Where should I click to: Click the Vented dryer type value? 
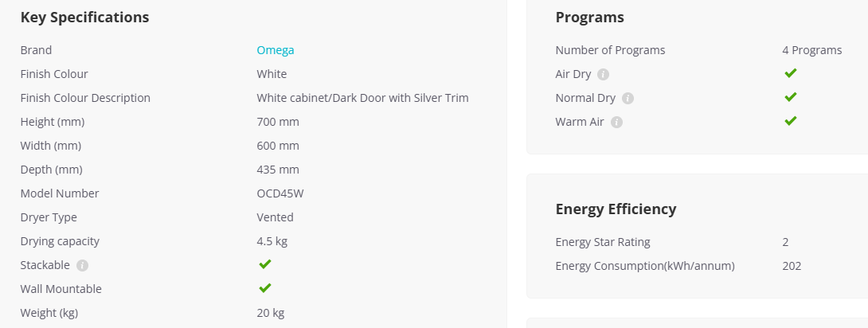tap(275, 217)
